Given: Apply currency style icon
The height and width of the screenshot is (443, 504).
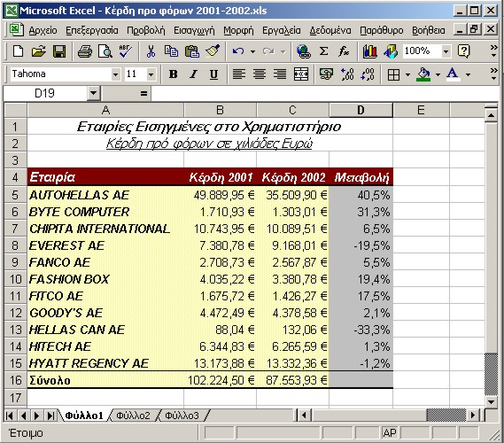Looking at the screenshot, I should tap(326, 74).
